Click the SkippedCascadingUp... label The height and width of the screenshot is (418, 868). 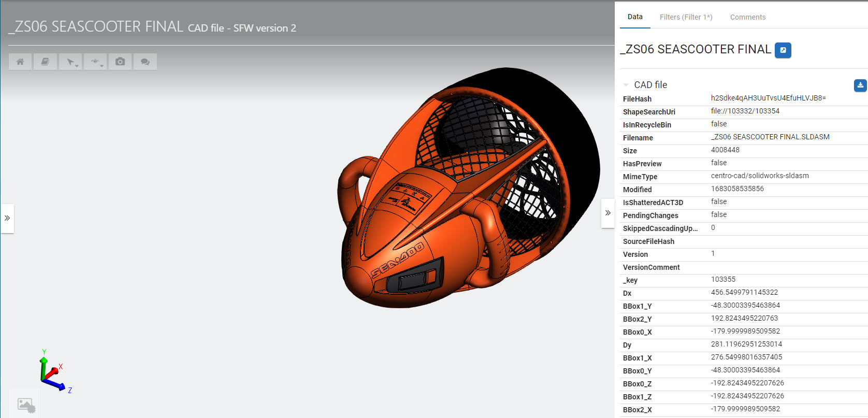(x=660, y=228)
